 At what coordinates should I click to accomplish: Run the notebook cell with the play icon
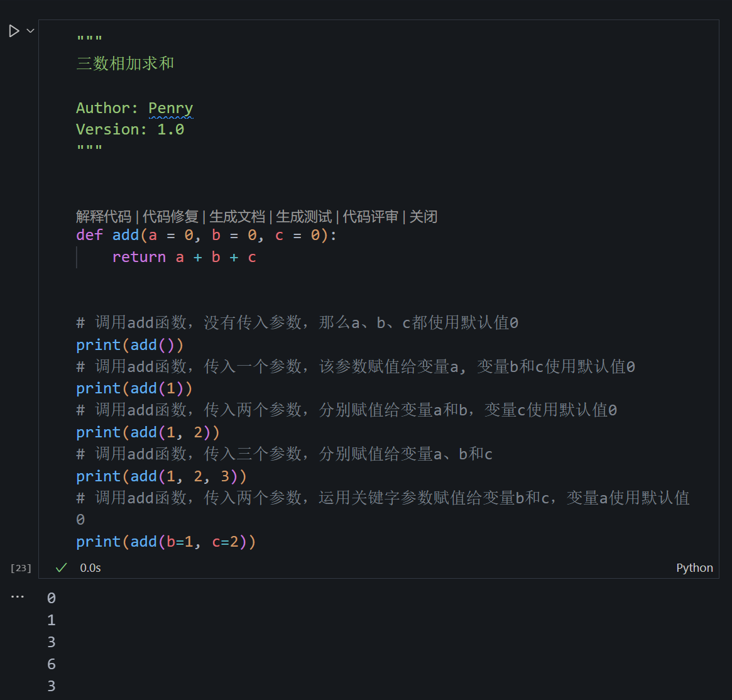click(x=14, y=30)
